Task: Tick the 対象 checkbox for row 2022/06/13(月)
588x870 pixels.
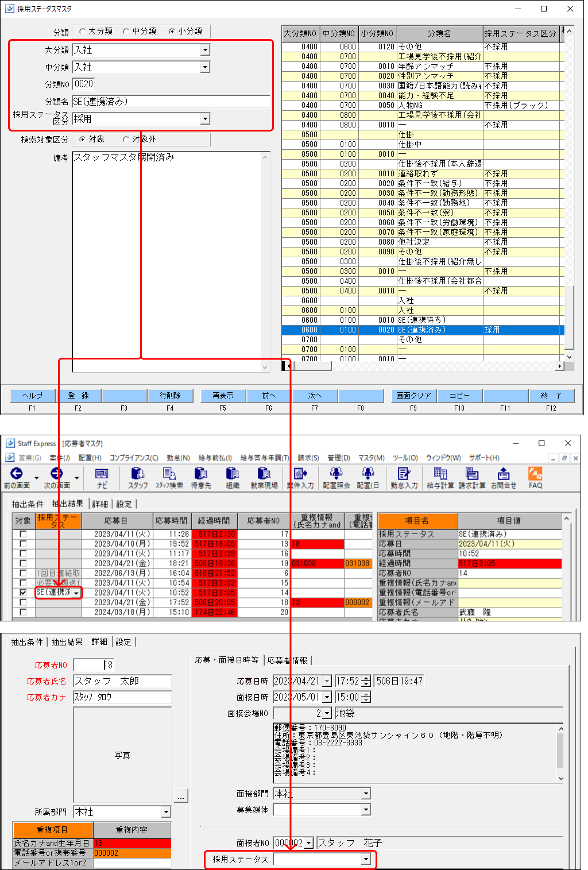Action: [23, 573]
